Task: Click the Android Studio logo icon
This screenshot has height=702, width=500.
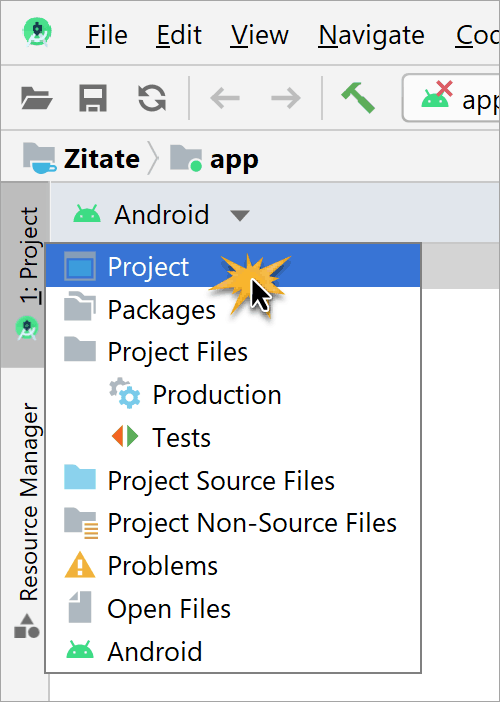Action: point(37,33)
